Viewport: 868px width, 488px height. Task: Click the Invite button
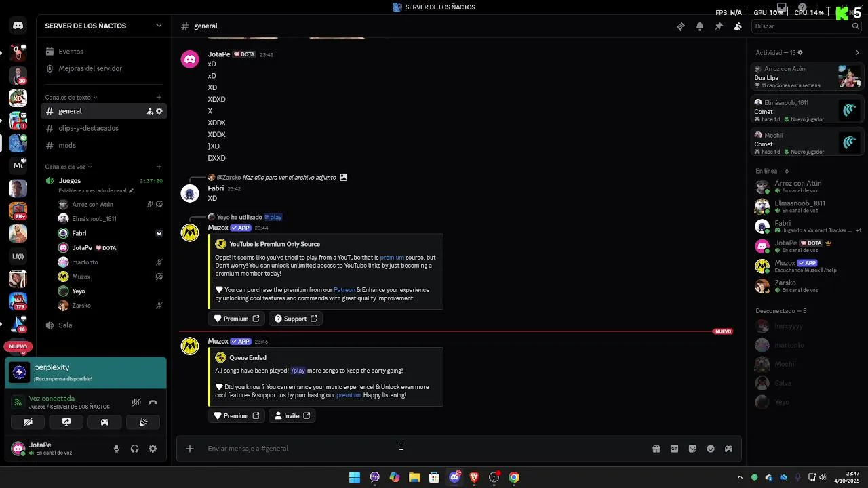tap(292, 415)
